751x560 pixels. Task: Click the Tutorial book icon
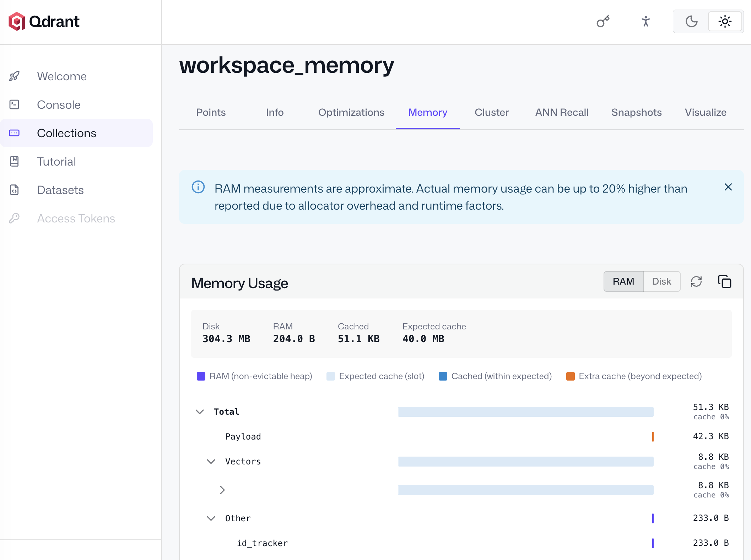(14, 161)
